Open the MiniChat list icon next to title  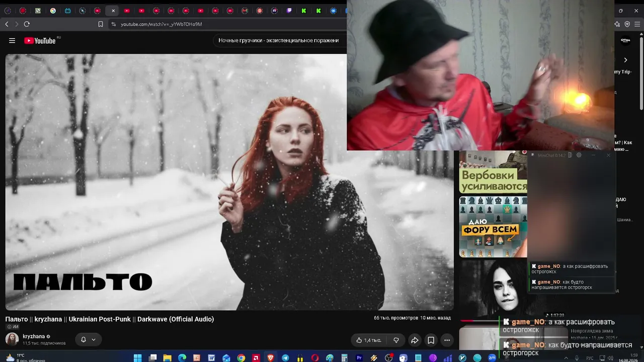(570, 155)
